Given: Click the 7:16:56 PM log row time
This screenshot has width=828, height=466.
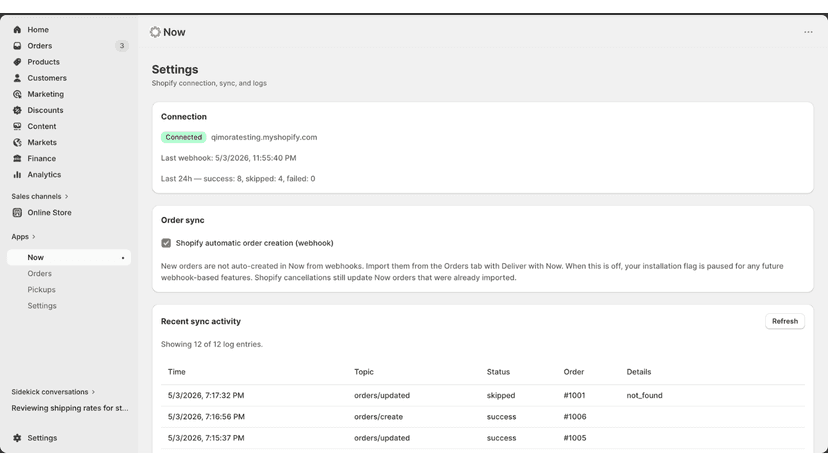Looking at the screenshot, I should pyautogui.click(x=206, y=417).
